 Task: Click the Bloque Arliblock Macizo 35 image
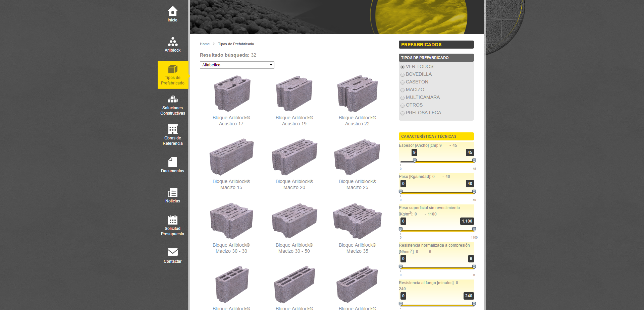click(357, 221)
